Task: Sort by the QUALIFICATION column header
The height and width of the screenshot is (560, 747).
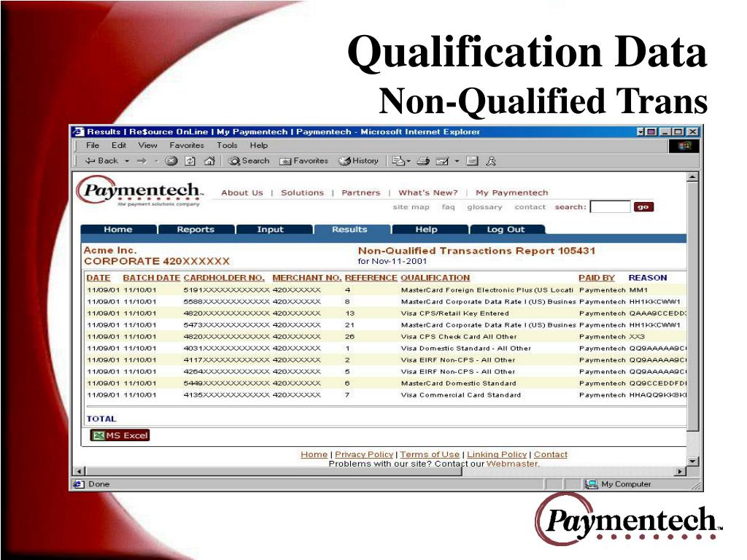Action: click(x=435, y=278)
